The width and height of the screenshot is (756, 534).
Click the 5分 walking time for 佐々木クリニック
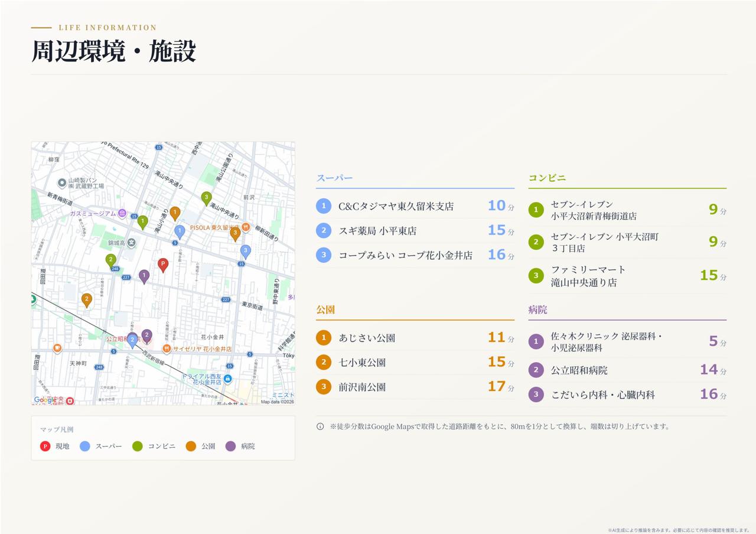pyautogui.click(x=718, y=341)
